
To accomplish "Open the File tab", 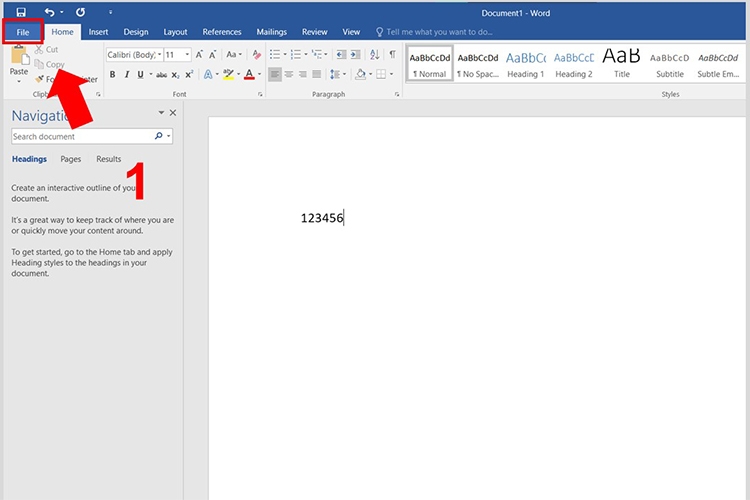I will (23, 32).
